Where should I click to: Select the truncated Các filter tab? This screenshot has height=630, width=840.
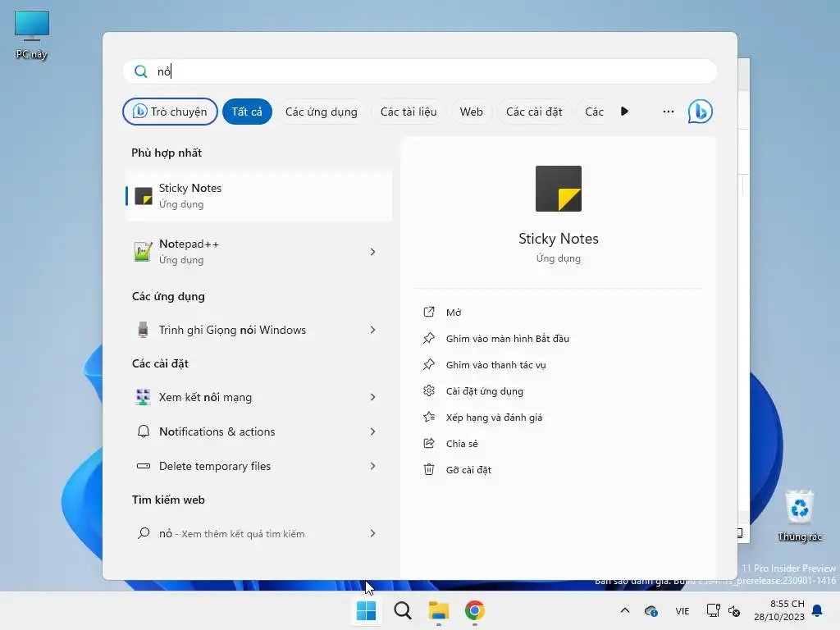click(593, 112)
